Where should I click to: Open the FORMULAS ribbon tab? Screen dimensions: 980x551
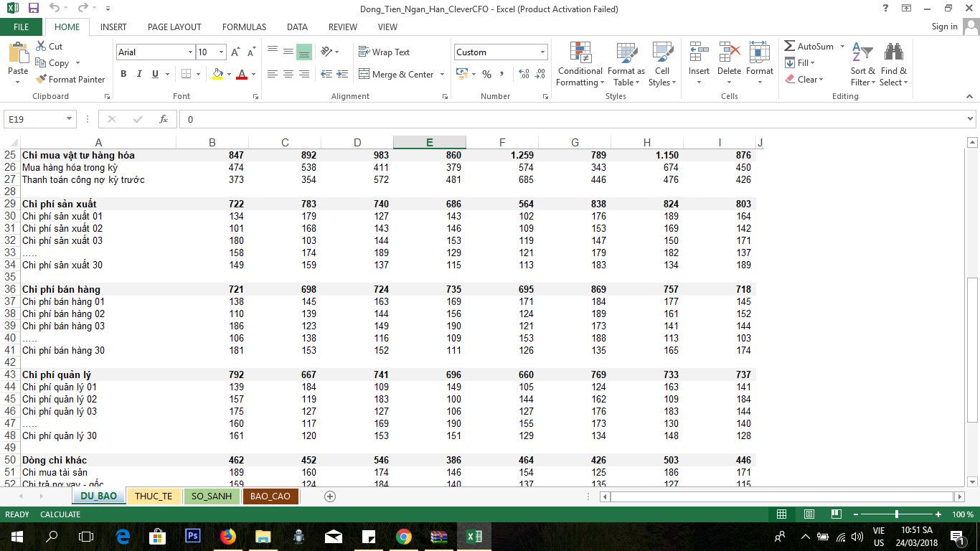[x=244, y=27]
